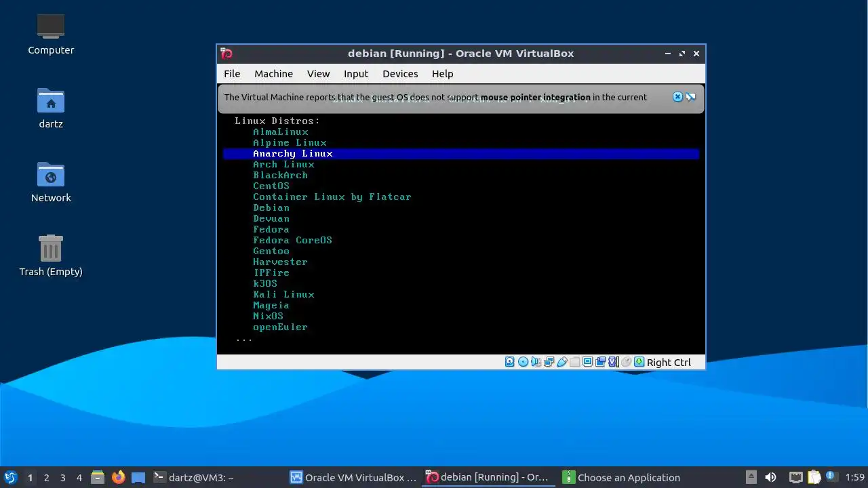Image resolution: width=868 pixels, height=488 pixels.
Task: Select Devuan entry
Action: [x=271, y=219]
